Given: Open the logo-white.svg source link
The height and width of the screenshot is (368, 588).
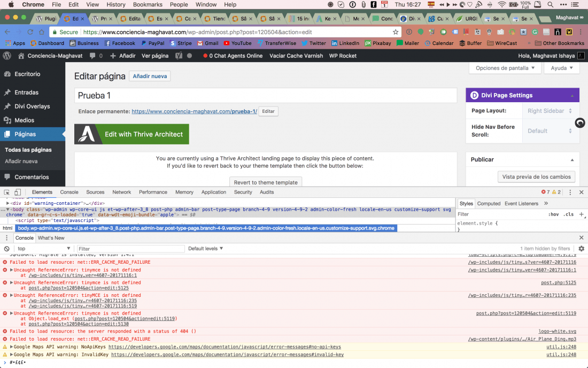Looking at the screenshot, I should point(557,331).
